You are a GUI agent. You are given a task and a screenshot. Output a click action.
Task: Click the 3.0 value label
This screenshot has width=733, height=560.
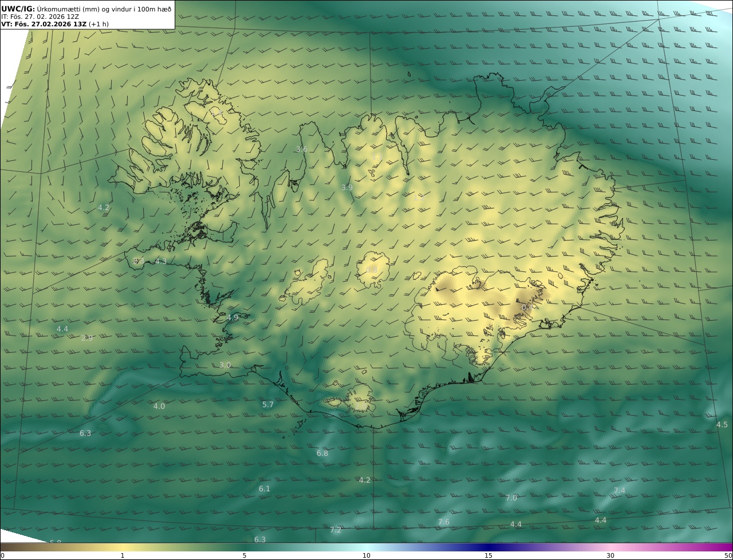click(x=225, y=365)
